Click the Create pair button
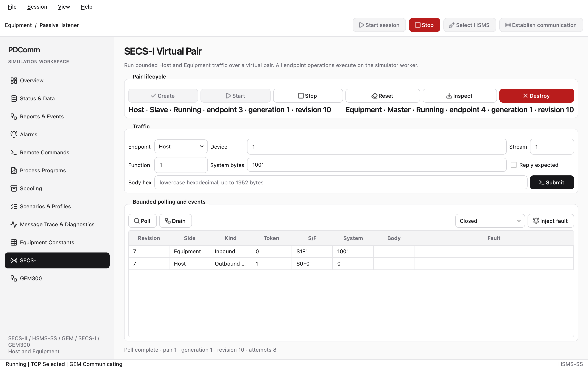 (x=163, y=96)
